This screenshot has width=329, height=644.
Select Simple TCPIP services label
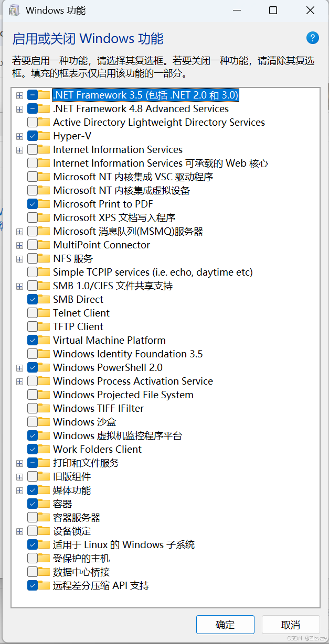(x=153, y=272)
